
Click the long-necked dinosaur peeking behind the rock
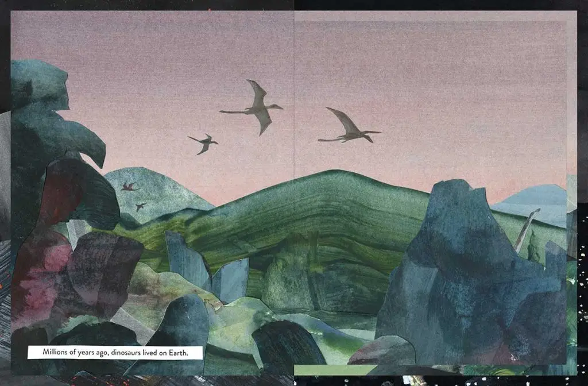tap(527, 230)
